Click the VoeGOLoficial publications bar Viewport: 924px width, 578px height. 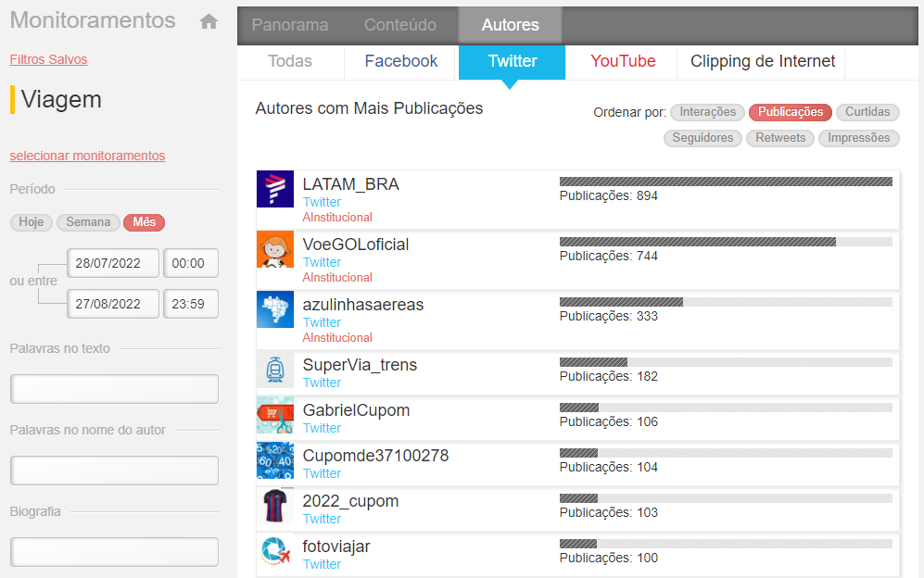click(x=726, y=242)
